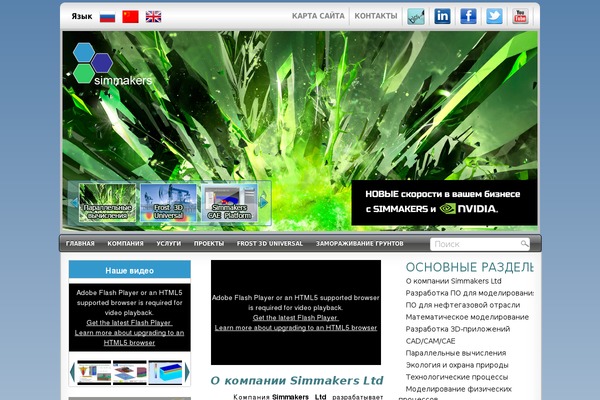Open FROST 3D UNIVERSAL menu item

270,243
